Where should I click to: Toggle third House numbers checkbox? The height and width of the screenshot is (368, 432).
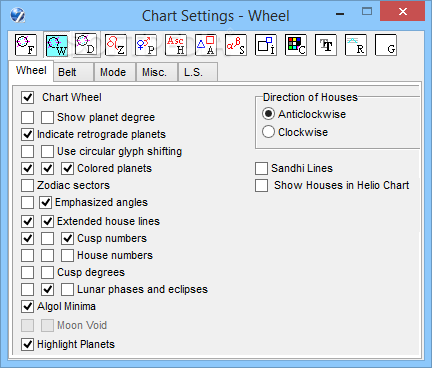click(x=67, y=255)
